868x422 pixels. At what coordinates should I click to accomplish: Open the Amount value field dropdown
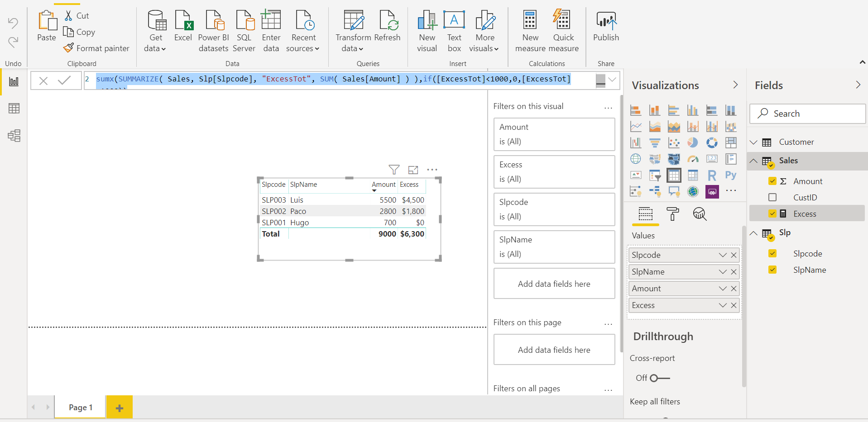coord(723,289)
